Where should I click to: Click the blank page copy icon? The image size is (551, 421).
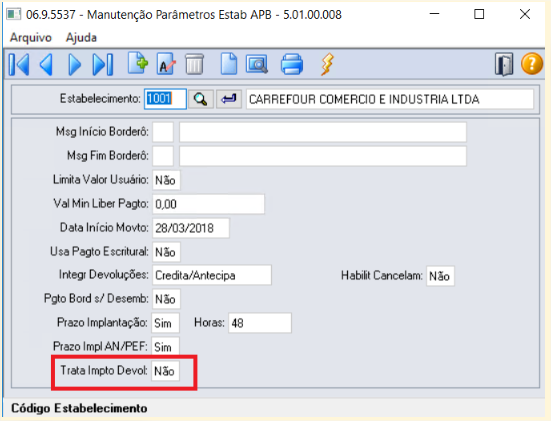point(229,64)
